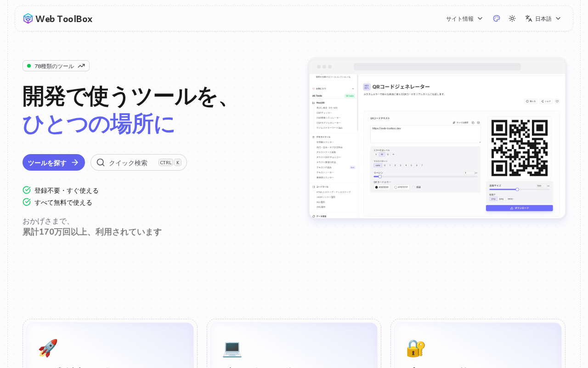
Task: Click the Web ToolBox hexagon logo icon
Action: click(28, 18)
